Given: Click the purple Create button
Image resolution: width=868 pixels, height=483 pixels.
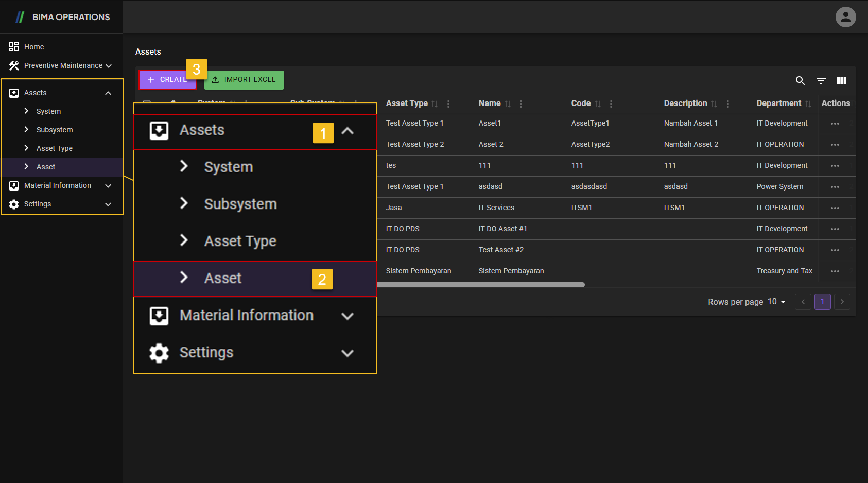Looking at the screenshot, I should (166, 80).
